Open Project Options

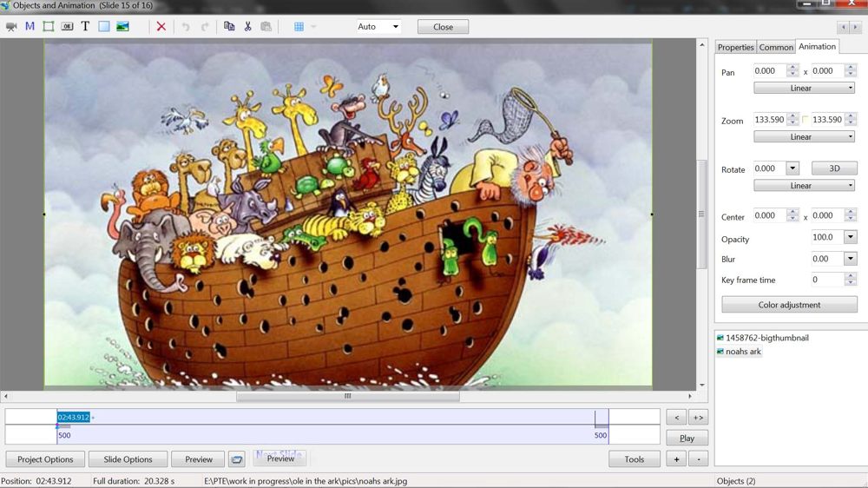tap(45, 459)
